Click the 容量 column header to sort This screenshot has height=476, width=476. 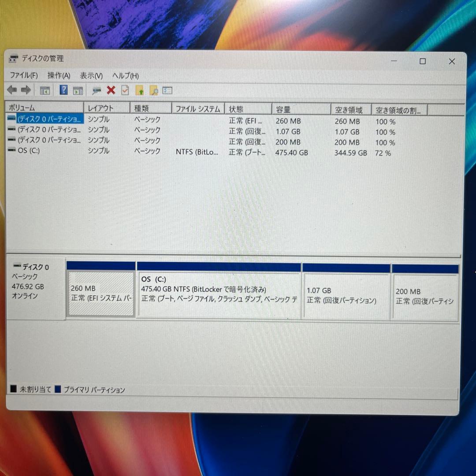(x=301, y=108)
